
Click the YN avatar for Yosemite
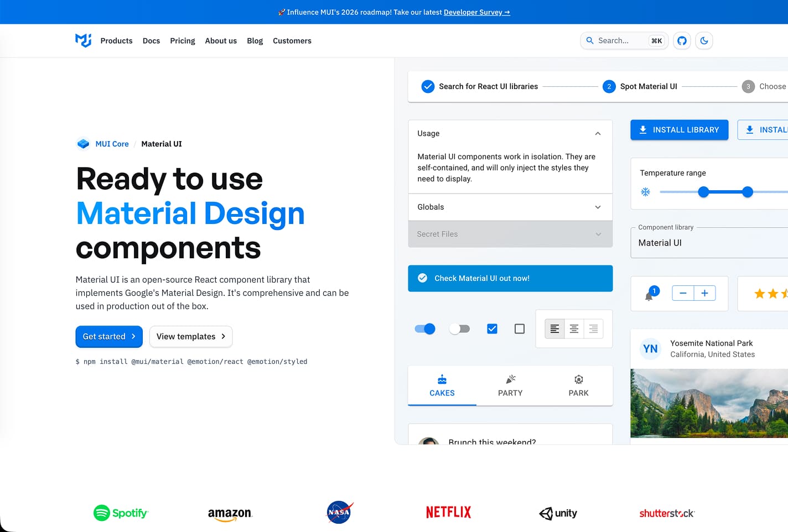(650, 349)
